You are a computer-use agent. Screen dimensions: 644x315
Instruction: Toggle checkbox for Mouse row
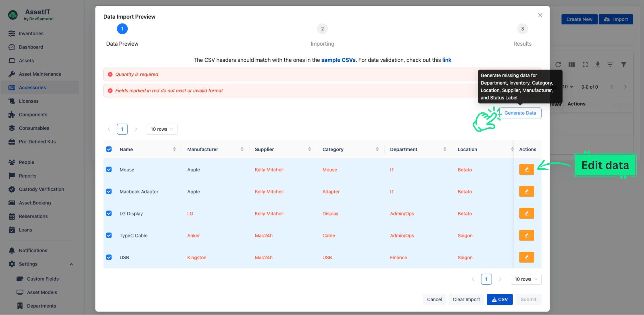108,169
